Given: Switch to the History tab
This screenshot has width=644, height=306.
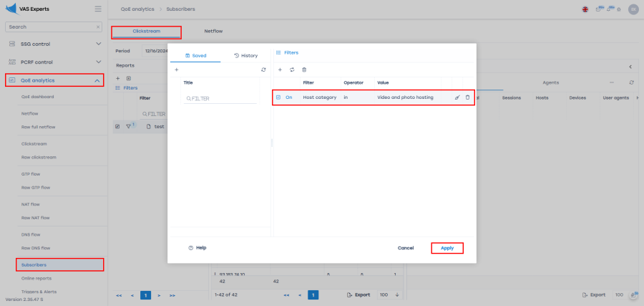Looking at the screenshot, I should 245,55.
